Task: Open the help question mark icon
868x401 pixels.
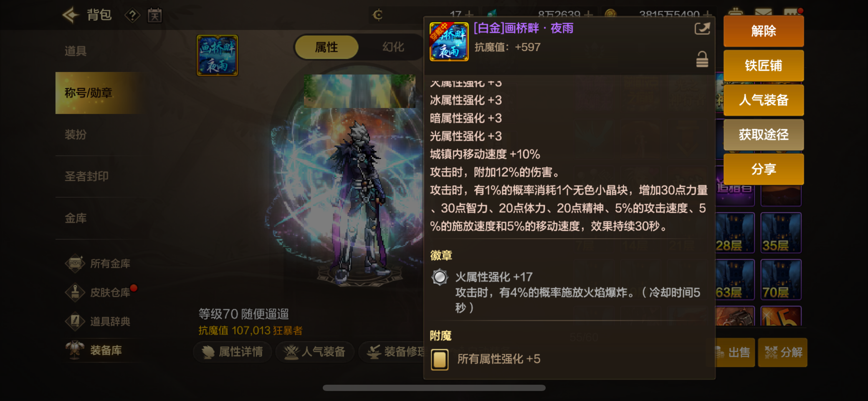Action: 132,16
